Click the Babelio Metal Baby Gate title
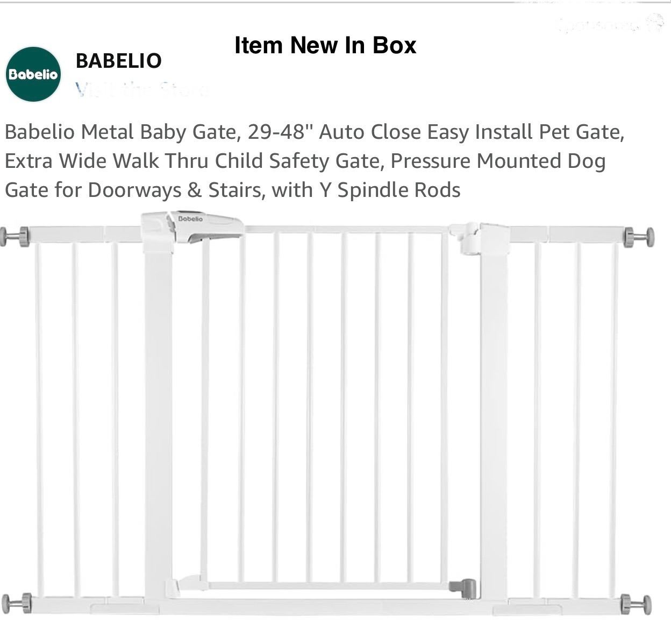The height and width of the screenshot is (644, 671). (315, 160)
